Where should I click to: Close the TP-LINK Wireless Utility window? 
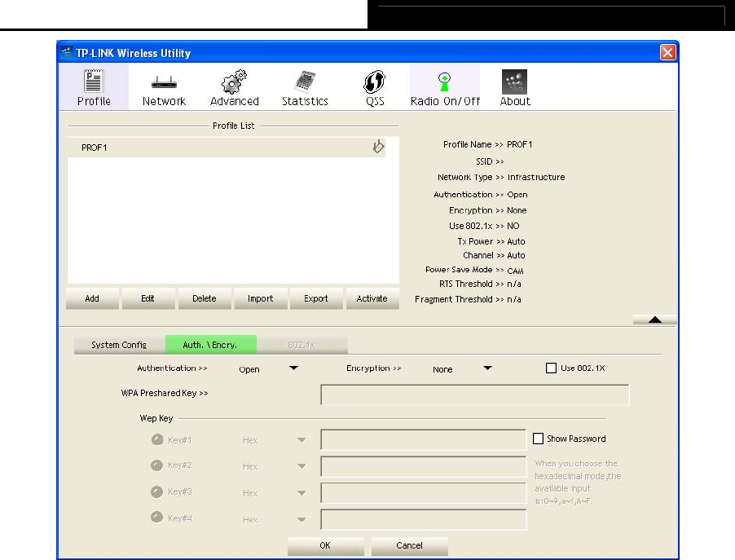667,52
